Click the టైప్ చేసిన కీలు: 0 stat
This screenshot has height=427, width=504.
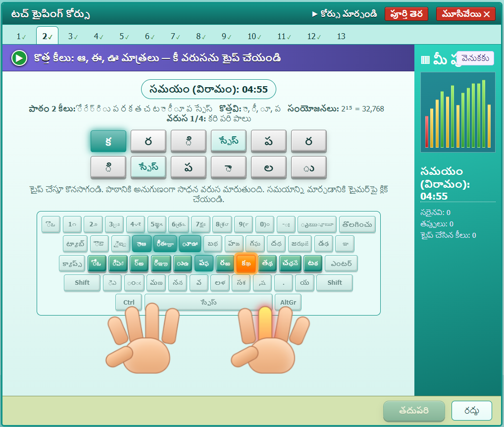click(x=448, y=235)
